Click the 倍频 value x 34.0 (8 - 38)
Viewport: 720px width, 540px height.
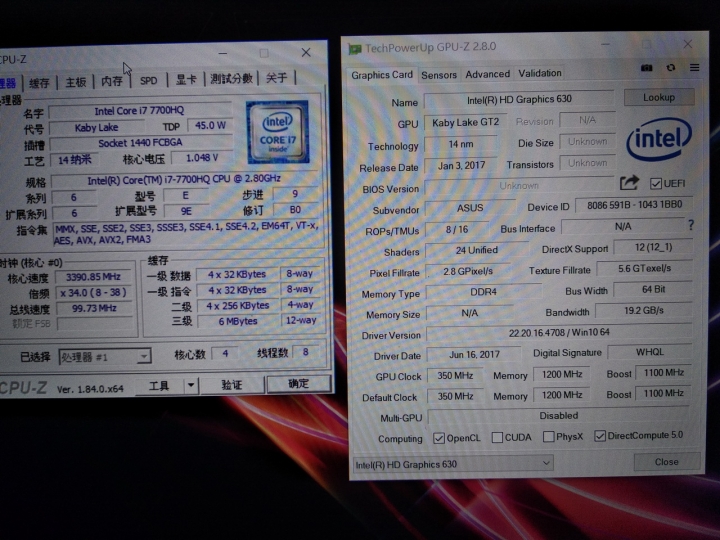coord(93,292)
